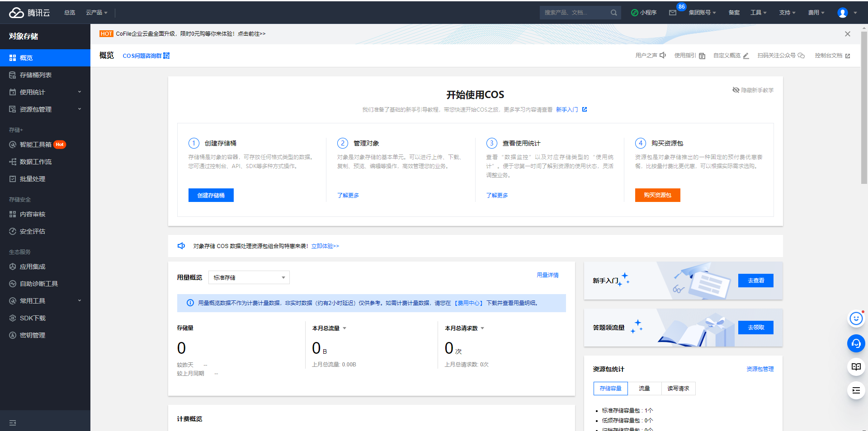Click the Tencent Cloud logo
Screen dimensions: 868x431
(x=29, y=13)
